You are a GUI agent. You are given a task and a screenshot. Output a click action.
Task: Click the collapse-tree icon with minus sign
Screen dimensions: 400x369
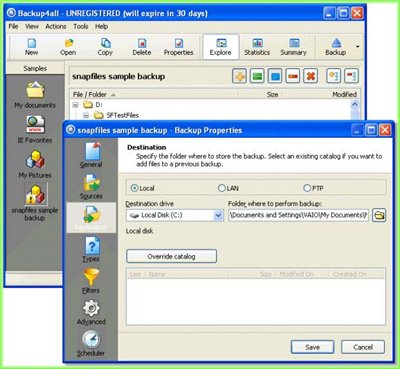point(351,76)
